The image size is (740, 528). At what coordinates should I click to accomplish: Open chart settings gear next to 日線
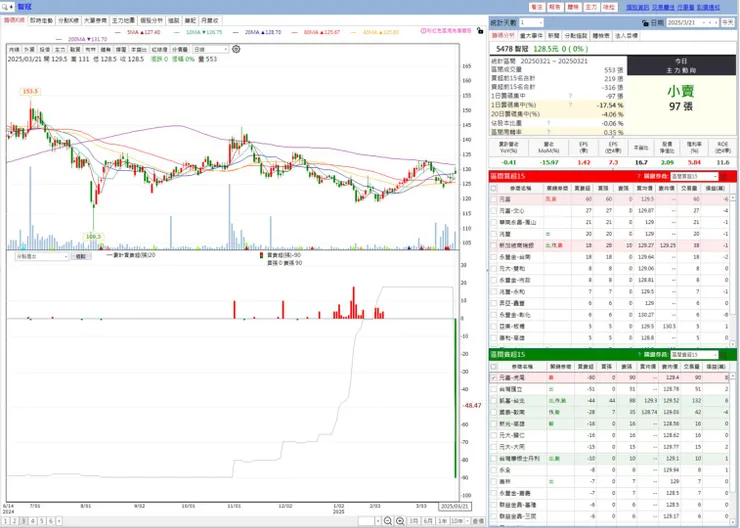(x=236, y=49)
